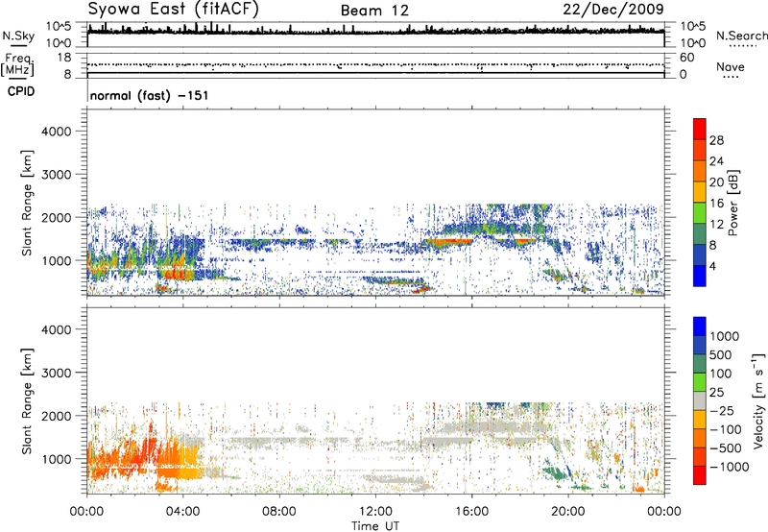Click the solid line sample under N.Sky
768x532 pixels.
(x=18, y=46)
